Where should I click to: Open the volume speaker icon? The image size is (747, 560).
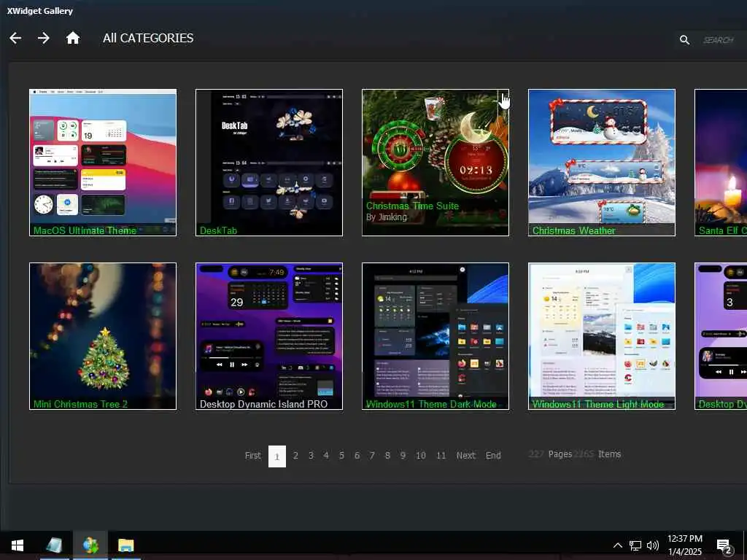pyautogui.click(x=653, y=545)
